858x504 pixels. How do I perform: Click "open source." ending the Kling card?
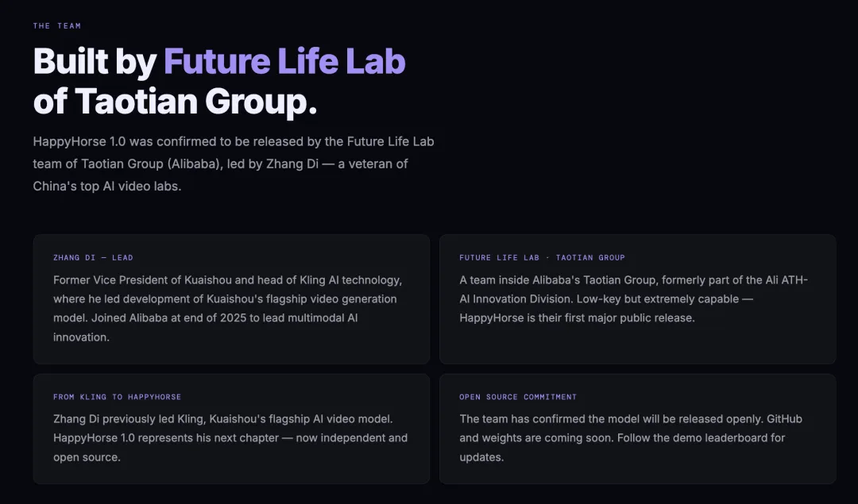[87, 457]
